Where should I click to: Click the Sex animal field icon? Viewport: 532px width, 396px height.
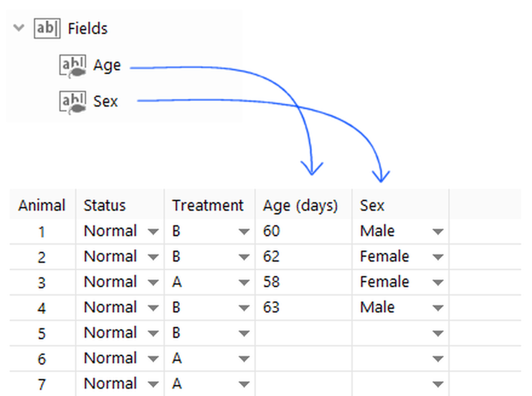pos(73,102)
